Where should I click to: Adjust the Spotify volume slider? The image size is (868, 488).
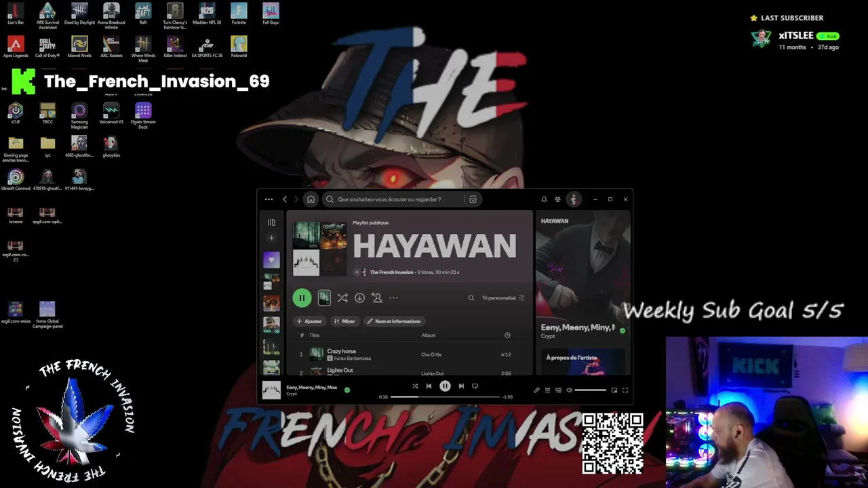coord(591,390)
